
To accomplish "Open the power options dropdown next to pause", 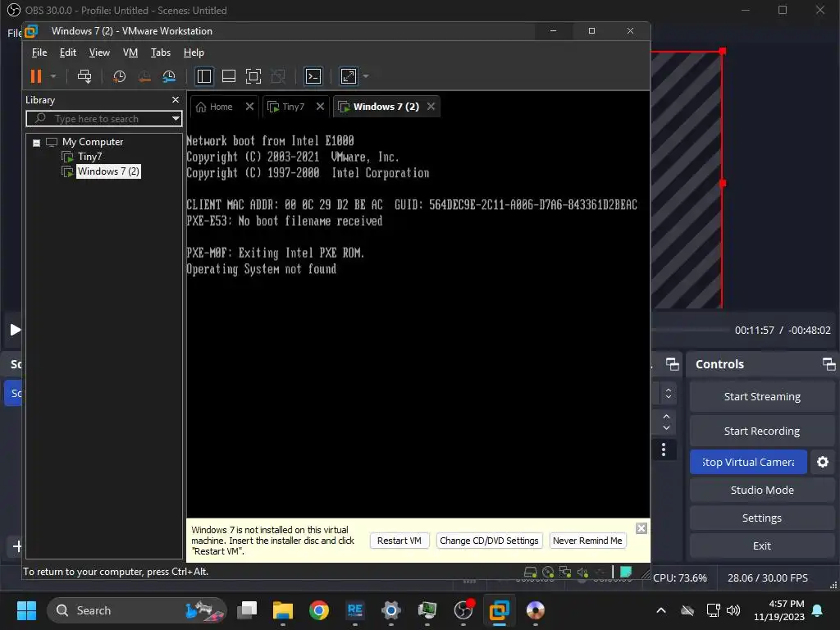I will tap(53, 76).
